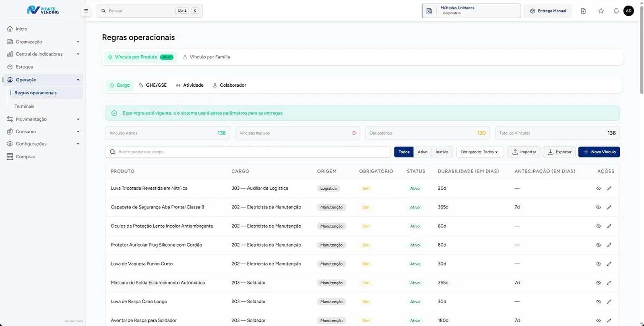
Task: Edit the Máscara de Solda row
Action: tap(609, 283)
